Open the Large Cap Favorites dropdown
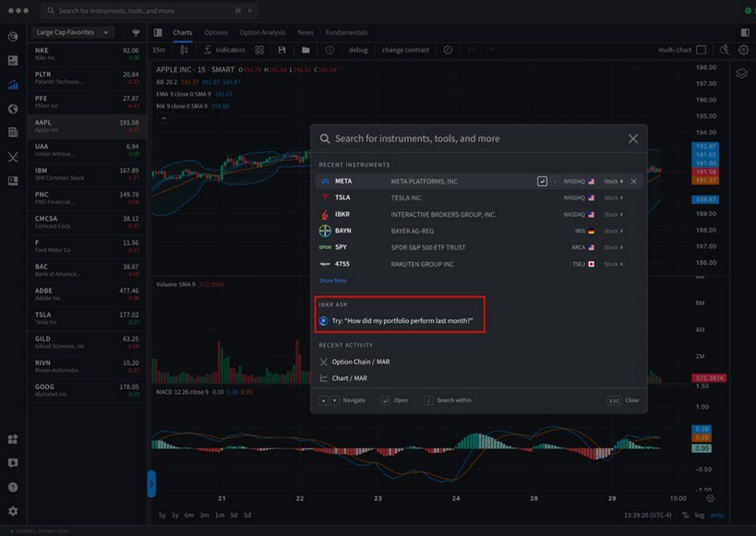The image size is (756, 536). 71,32
